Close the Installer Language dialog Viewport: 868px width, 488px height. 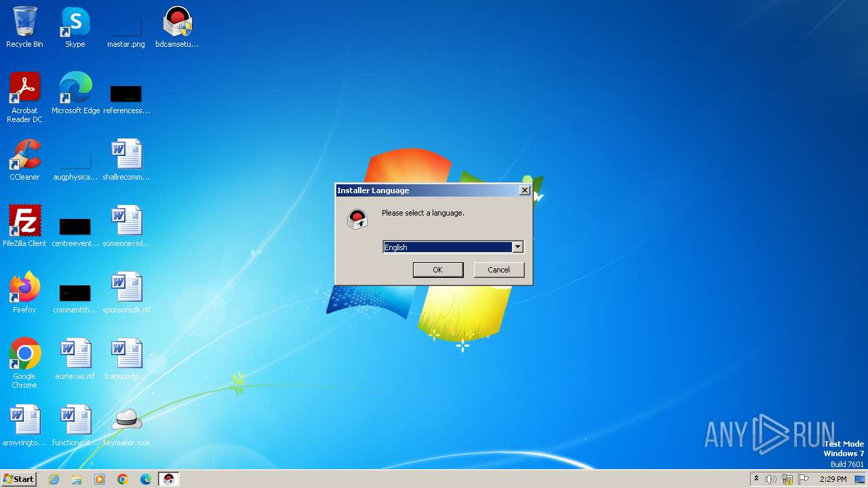(x=524, y=190)
